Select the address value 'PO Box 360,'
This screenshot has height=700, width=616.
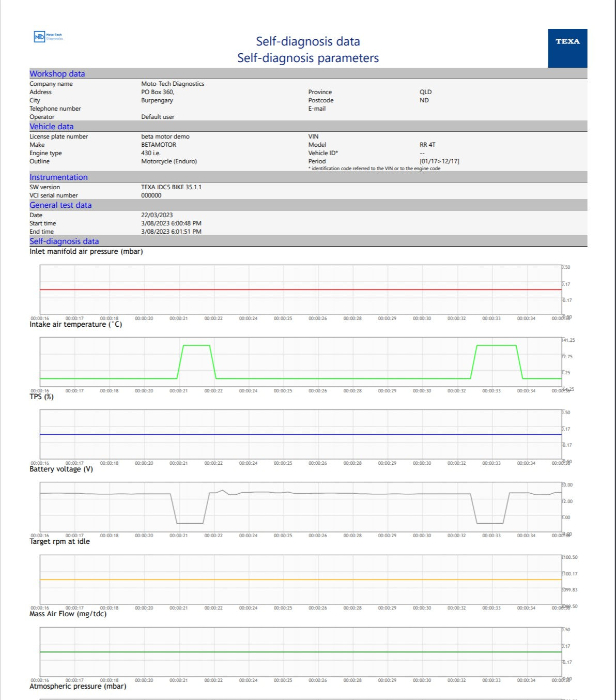pyautogui.click(x=158, y=92)
